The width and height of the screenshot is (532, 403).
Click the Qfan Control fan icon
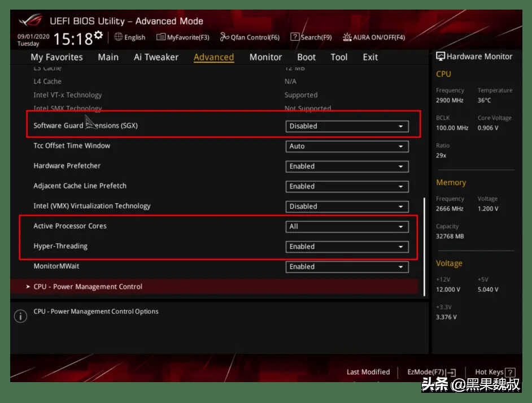click(x=224, y=37)
